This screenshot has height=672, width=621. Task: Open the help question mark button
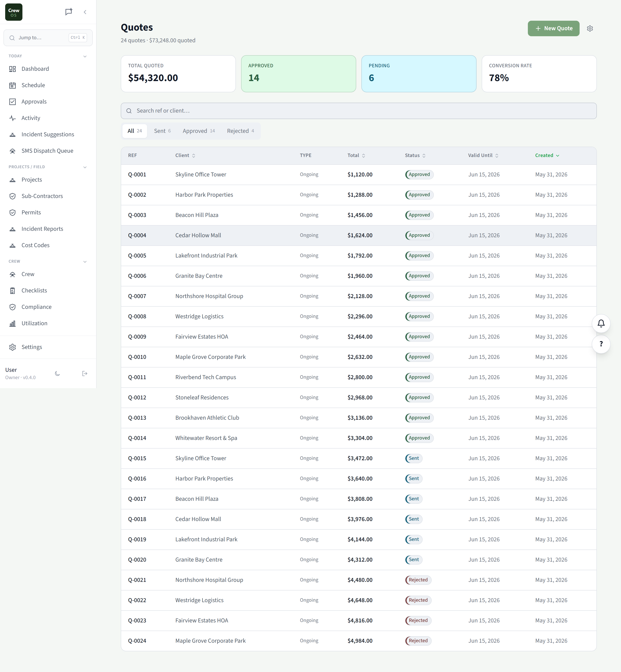pyautogui.click(x=601, y=344)
